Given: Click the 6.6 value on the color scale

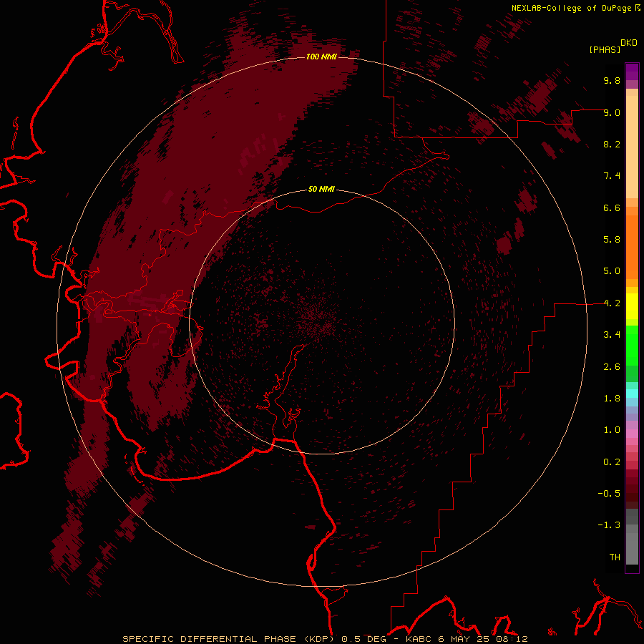Looking at the screenshot, I should [612, 208].
